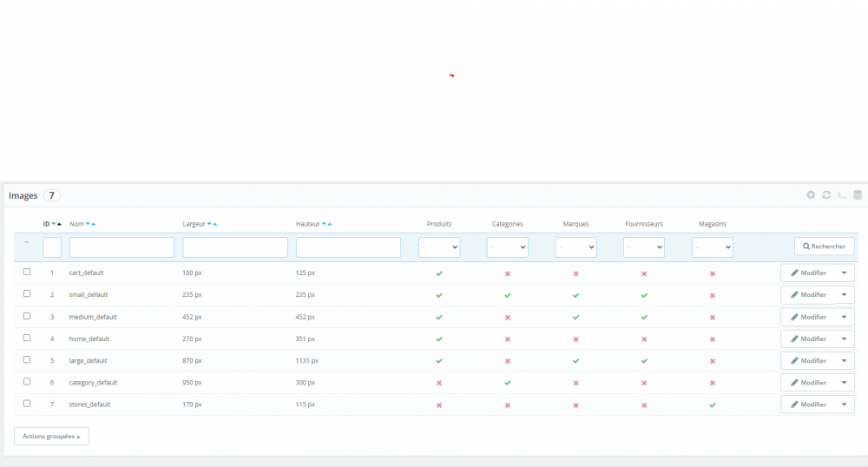Open the Marques filter dropdown
868x467 pixels.
[575, 247]
